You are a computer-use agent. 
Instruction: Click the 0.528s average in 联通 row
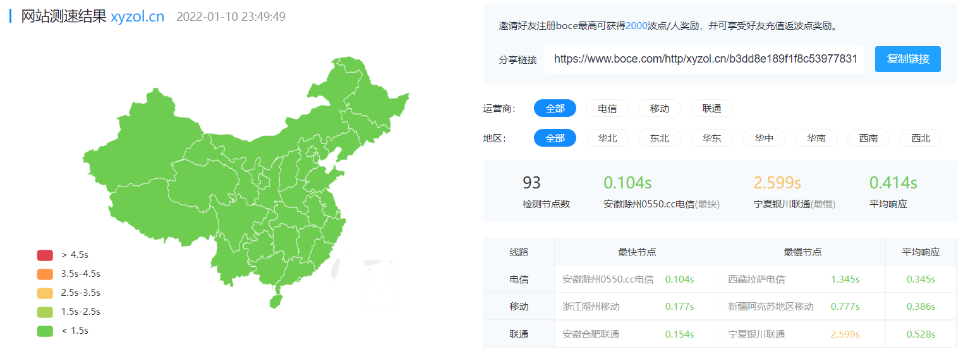pyautogui.click(x=921, y=334)
